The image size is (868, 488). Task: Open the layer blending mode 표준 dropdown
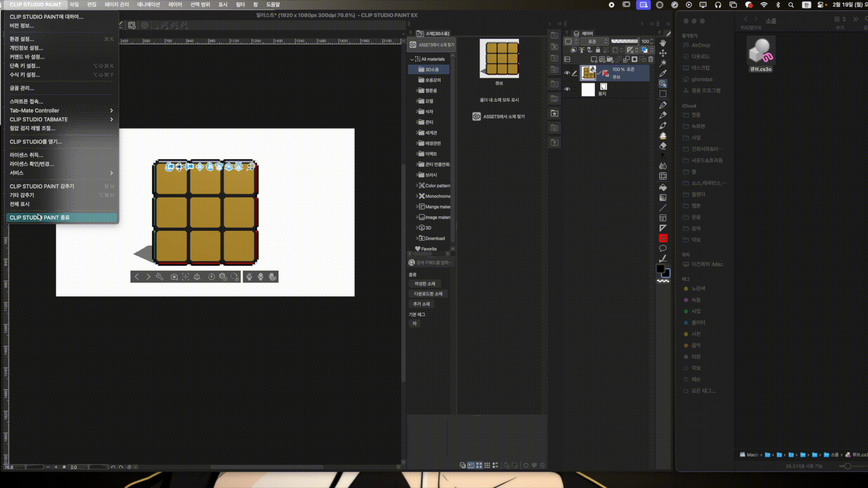[594, 42]
